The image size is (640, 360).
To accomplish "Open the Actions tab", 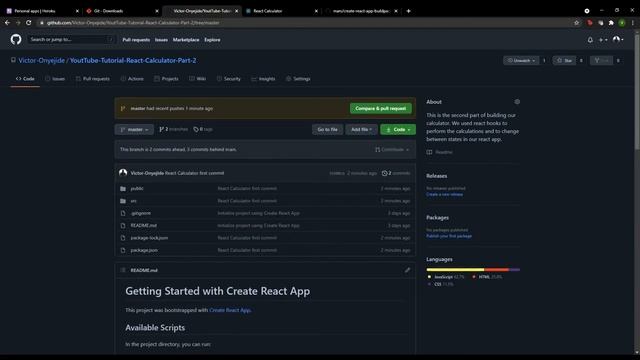I will 132,78.
